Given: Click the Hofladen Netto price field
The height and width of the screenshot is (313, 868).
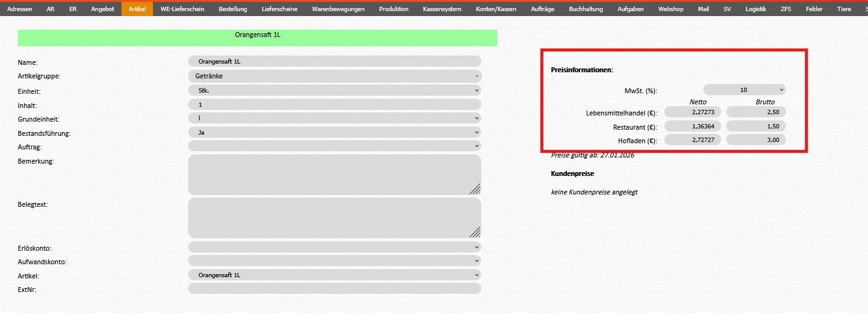Looking at the screenshot, I should (692, 140).
